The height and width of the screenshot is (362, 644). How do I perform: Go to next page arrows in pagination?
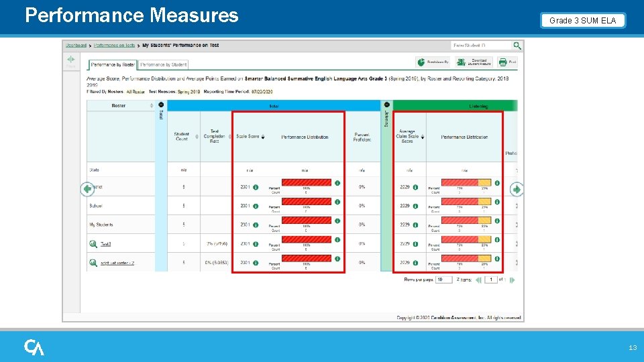[x=512, y=280]
